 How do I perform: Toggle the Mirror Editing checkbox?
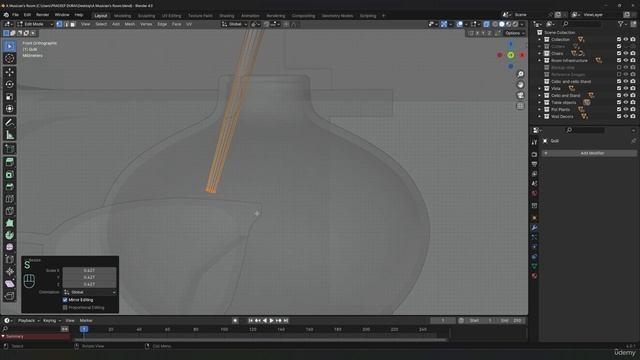(x=65, y=300)
